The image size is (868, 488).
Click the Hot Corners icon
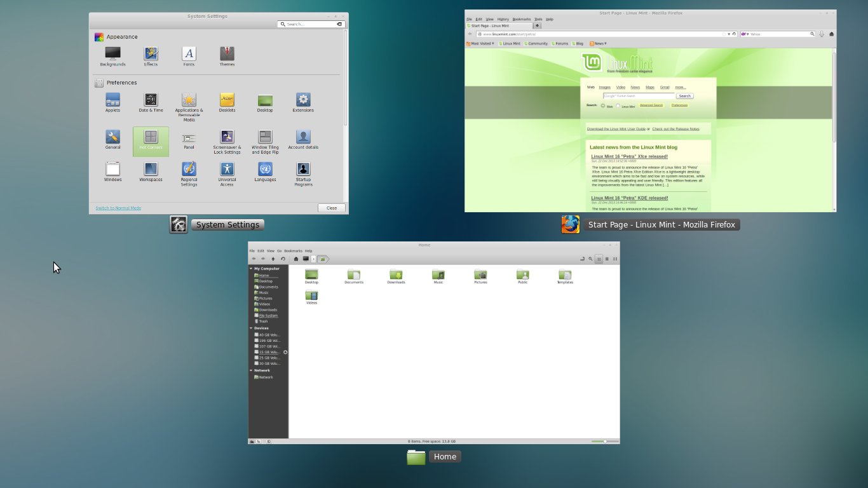[151, 138]
